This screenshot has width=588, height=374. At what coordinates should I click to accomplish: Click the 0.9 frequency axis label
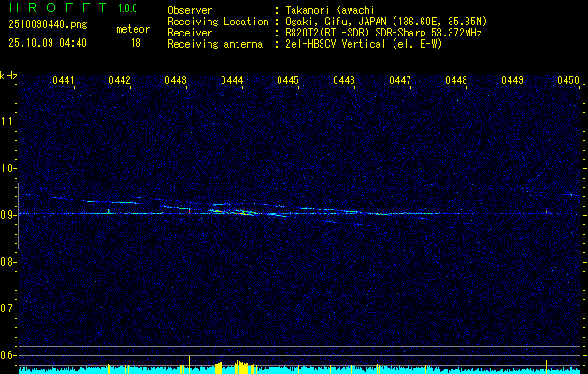(x=8, y=214)
